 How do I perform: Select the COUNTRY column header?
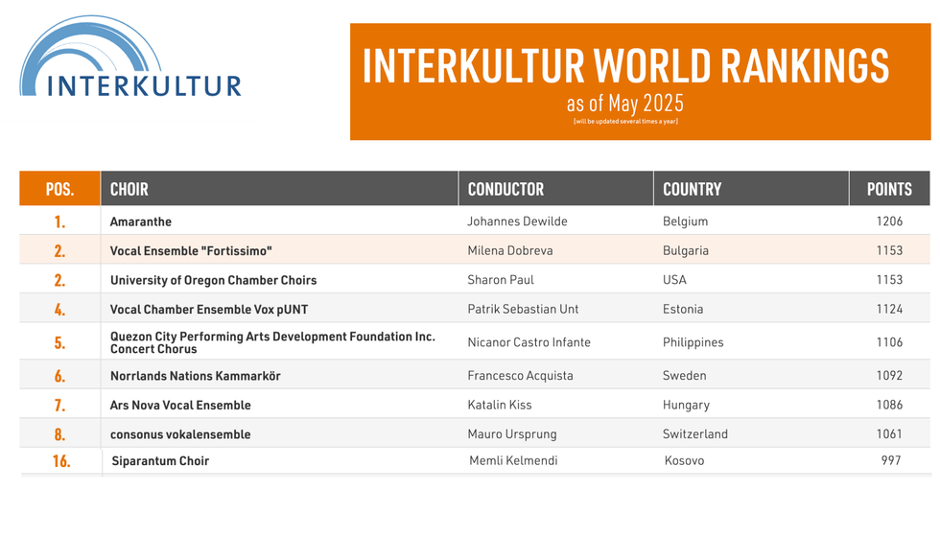click(692, 189)
